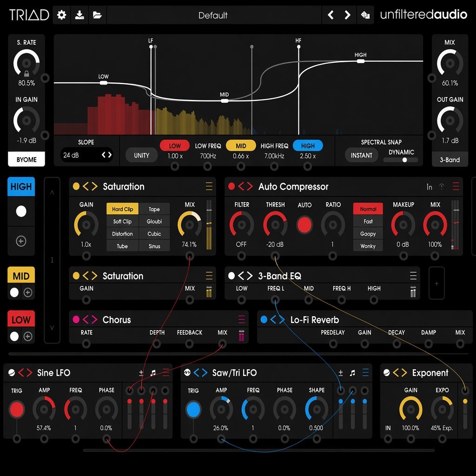Click the Default preset name field
This screenshot has height=476, width=476.
tap(214, 15)
